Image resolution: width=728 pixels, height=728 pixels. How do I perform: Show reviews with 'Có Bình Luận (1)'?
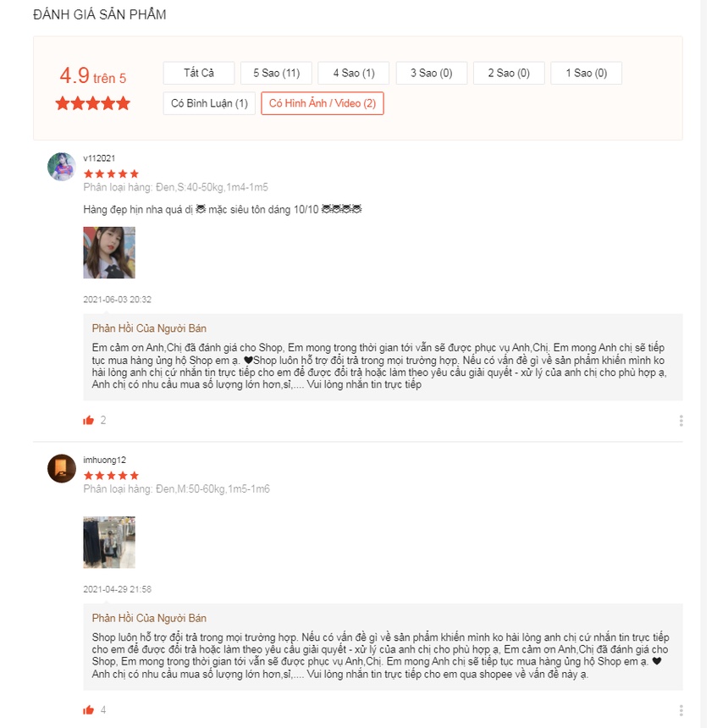click(x=209, y=103)
